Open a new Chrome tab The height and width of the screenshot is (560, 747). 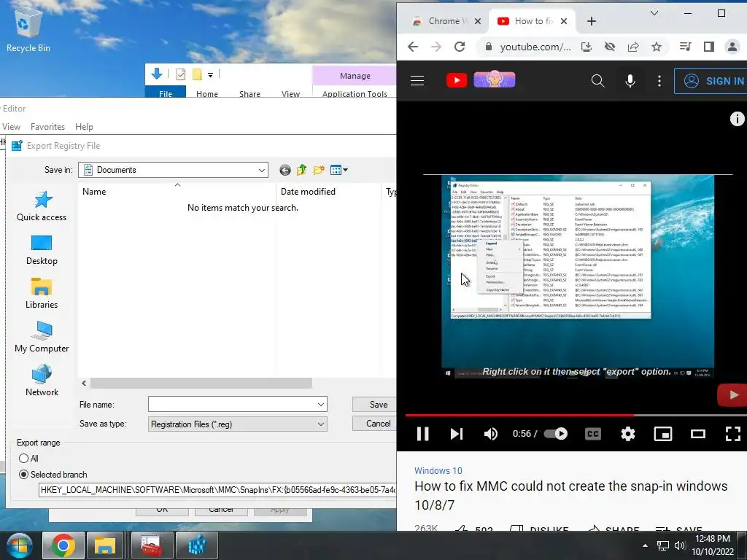click(591, 21)
